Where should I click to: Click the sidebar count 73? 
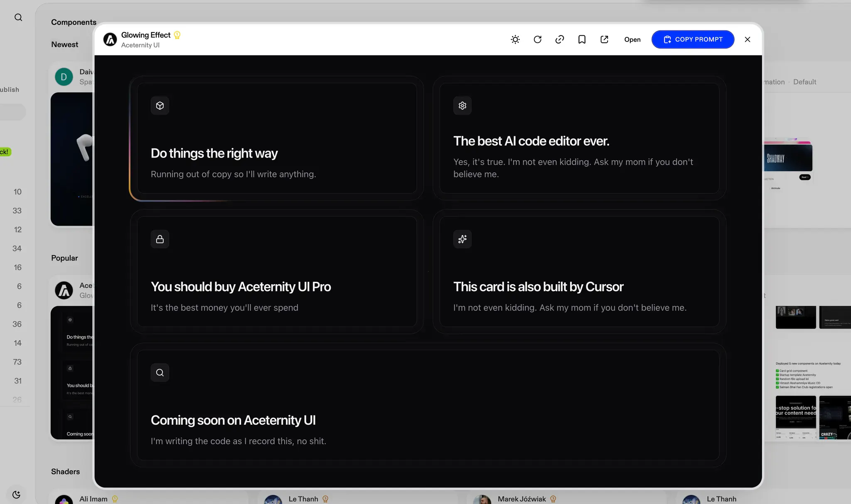(17, 362)
